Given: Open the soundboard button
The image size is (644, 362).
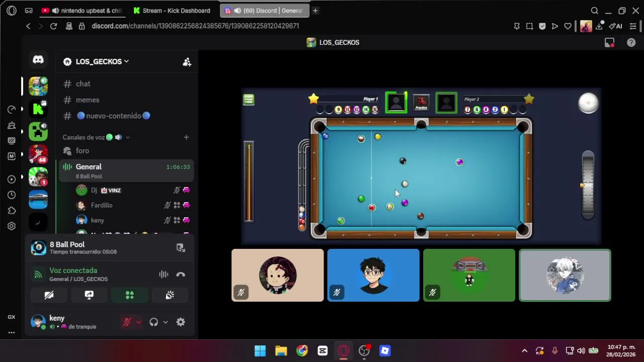Looking at the screenshot, I should (x=170, y=295).
